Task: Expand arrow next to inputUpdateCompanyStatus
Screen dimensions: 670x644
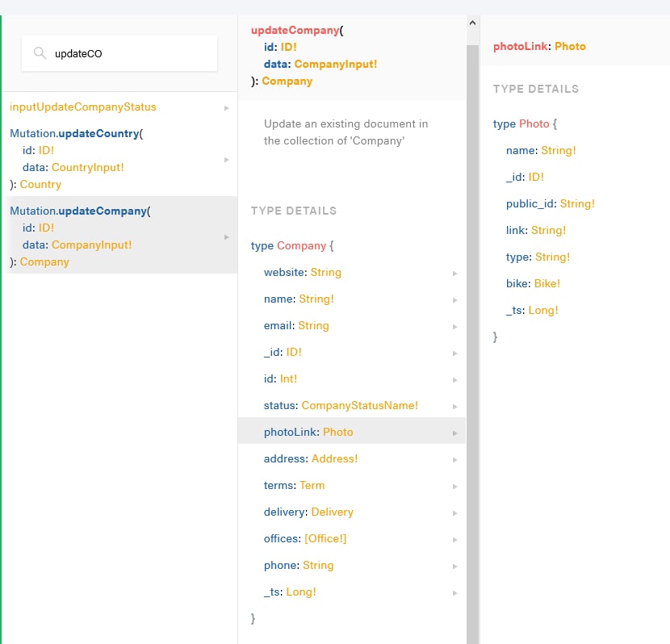Action: point(227,108)
